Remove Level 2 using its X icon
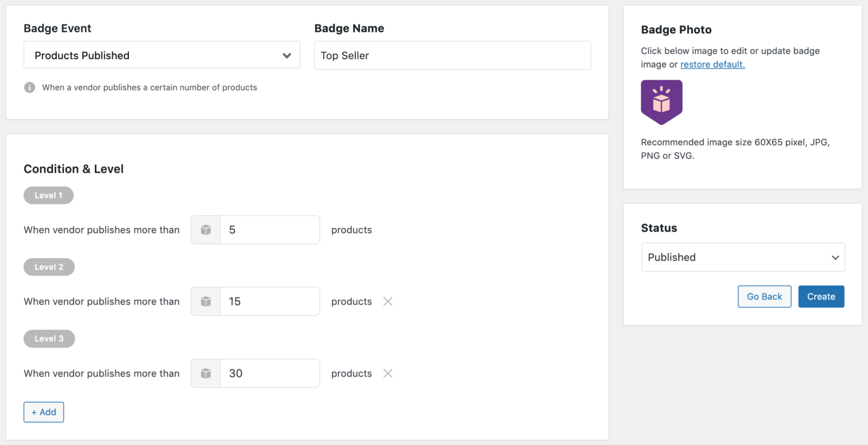This screenshot has height=445, width=868. click(388, 301)
